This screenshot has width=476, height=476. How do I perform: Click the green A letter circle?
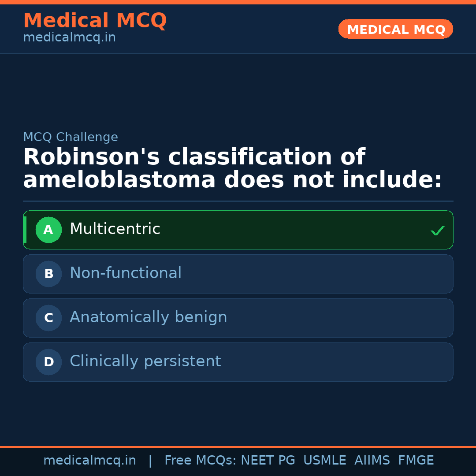click(48, 230)
